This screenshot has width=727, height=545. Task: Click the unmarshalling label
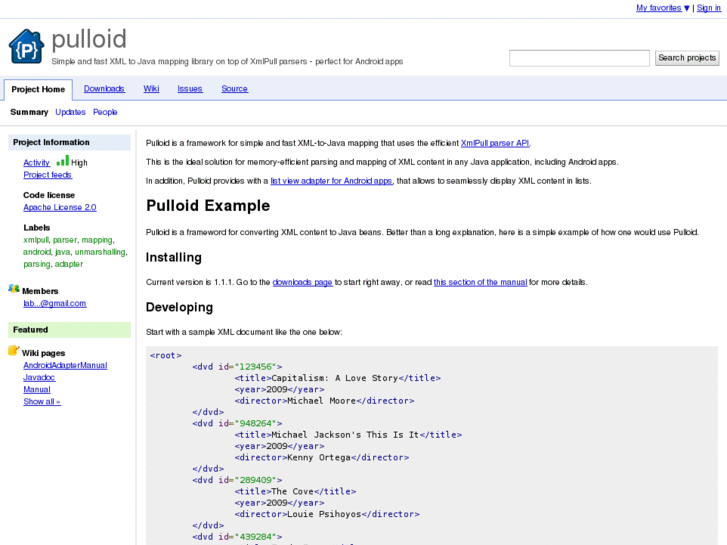pyautogui.click(x=100, y=252)
